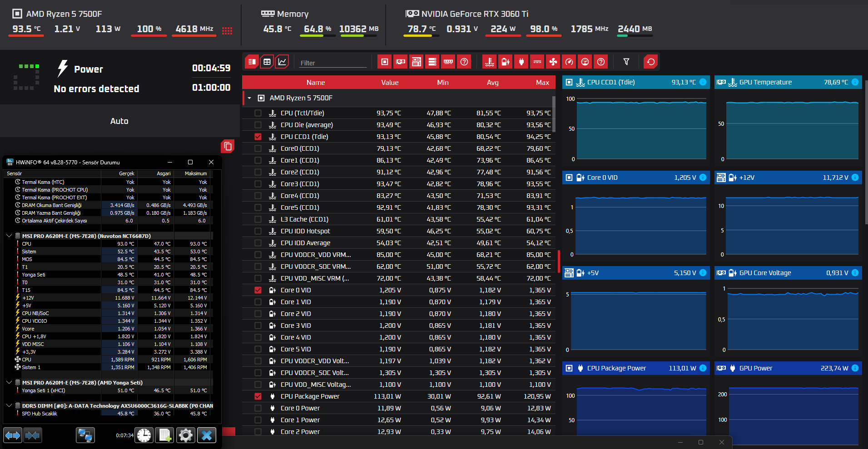This screenshot has width=868, height=449.
Task: Collapse the MSI PRO A620M-E Nuvoton NCT6687D group
Action: coord(9,236)
